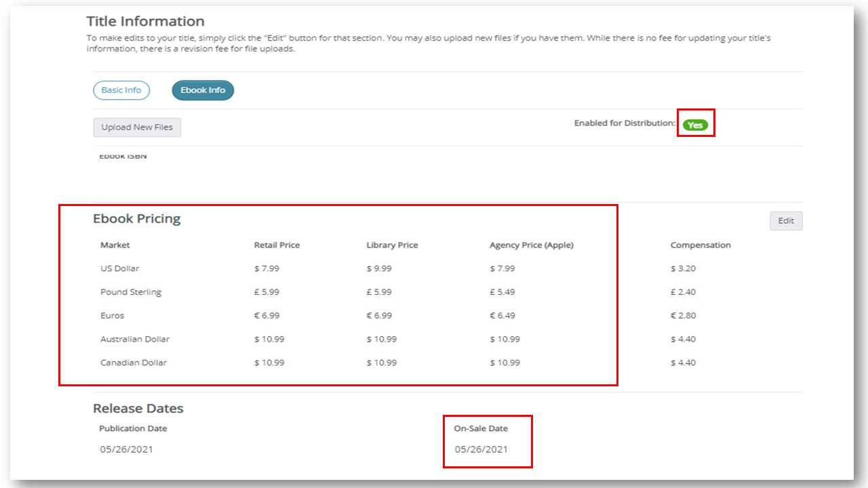
Task: Click the Euros retail price €6.99
Action: (267, 316)
